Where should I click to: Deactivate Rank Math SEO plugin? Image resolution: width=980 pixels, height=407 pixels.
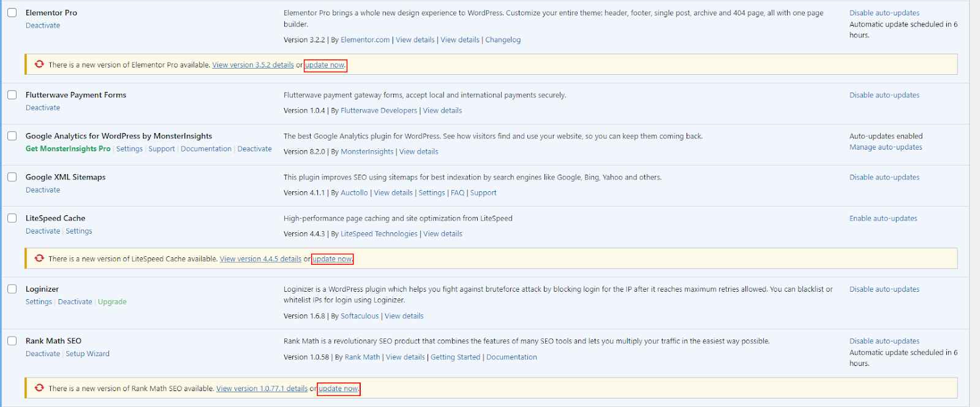[43, 354]
